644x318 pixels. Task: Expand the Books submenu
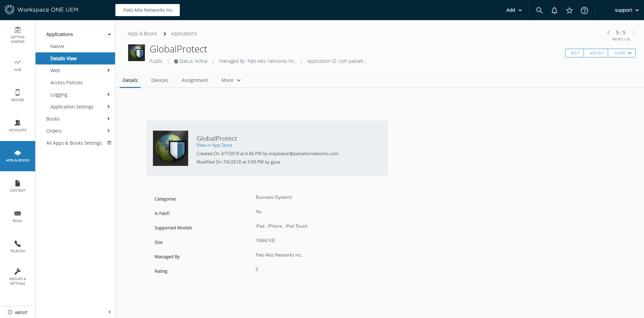pyautogui.click(x=108, y=119)
